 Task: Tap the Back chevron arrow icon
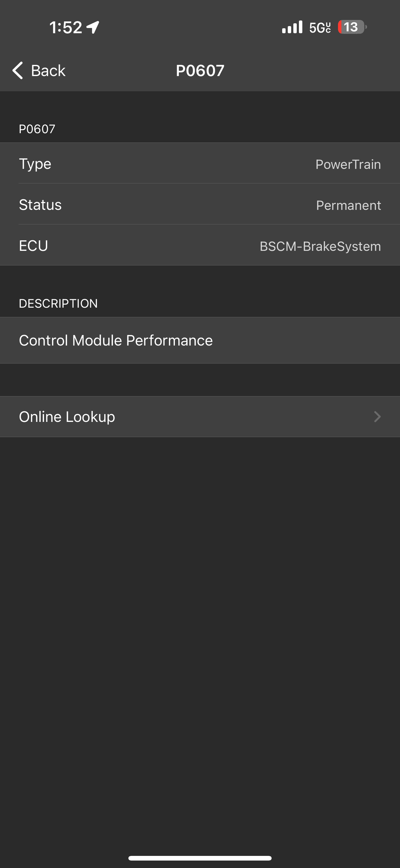pos(17,70)
